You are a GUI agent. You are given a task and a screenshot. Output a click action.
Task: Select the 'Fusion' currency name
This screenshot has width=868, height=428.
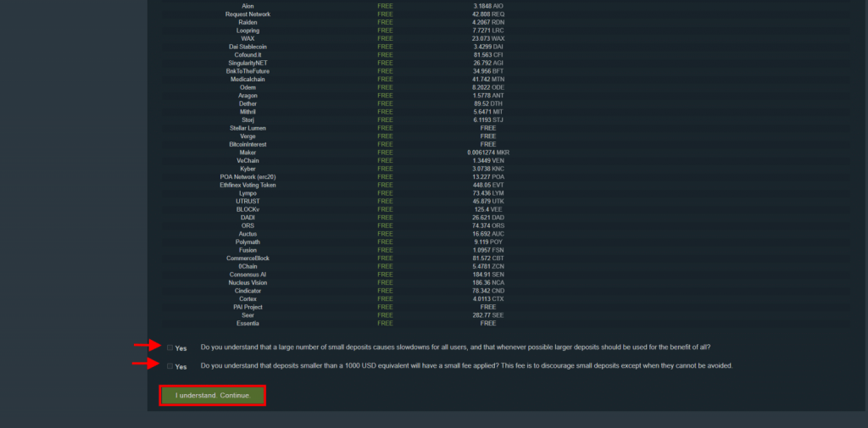pyautogui.click(x=248, y=250)
